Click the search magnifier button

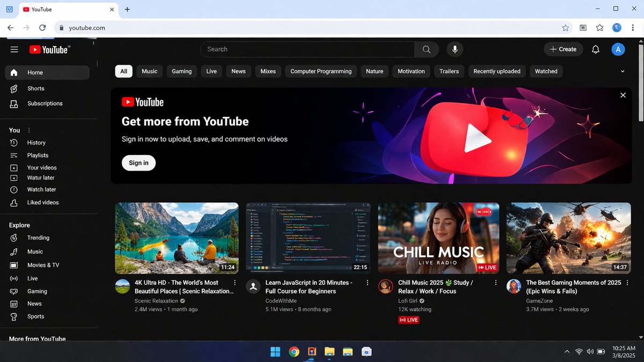(427, 49)
